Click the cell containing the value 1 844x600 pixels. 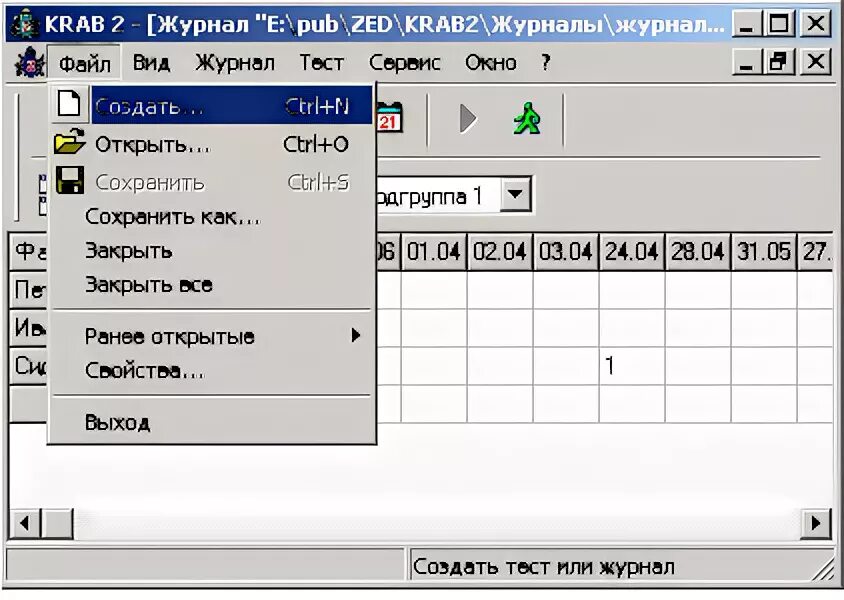point(632,366)
